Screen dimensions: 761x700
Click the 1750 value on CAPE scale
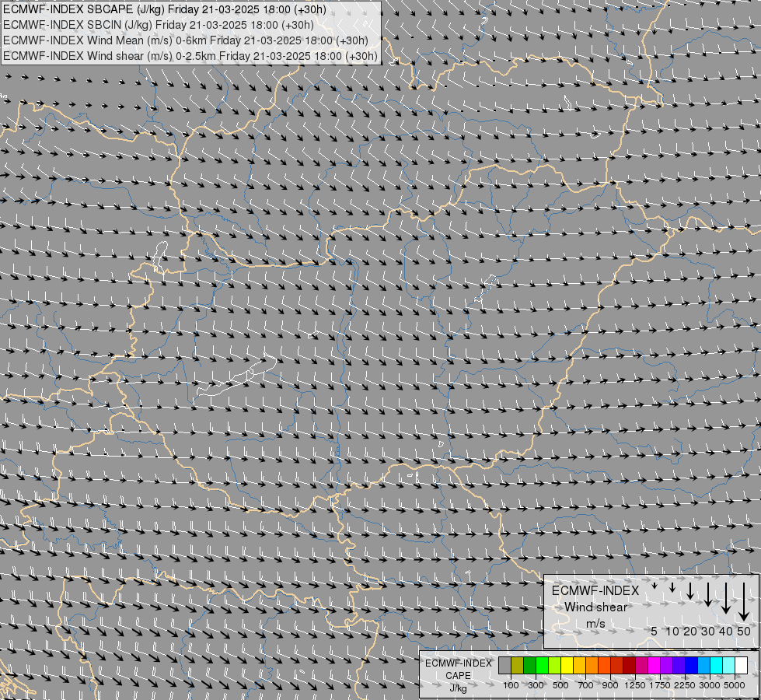click(x=660, y=685)
